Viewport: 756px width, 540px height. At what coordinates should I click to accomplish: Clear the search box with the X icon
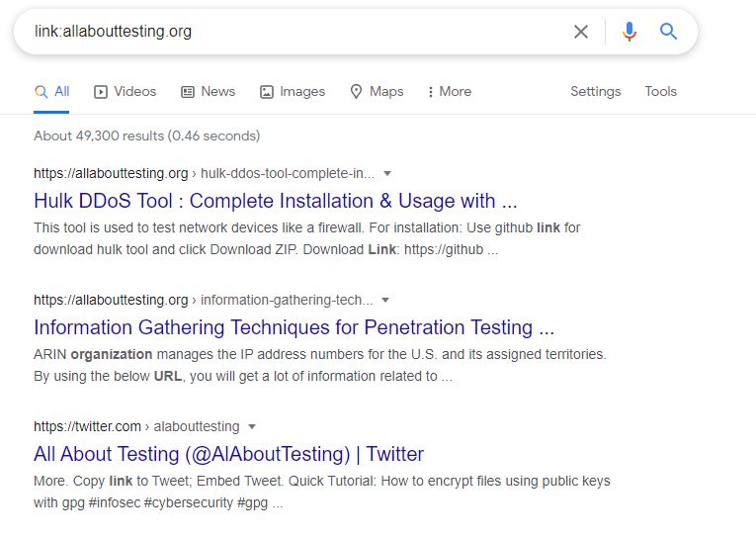[581, 32]
